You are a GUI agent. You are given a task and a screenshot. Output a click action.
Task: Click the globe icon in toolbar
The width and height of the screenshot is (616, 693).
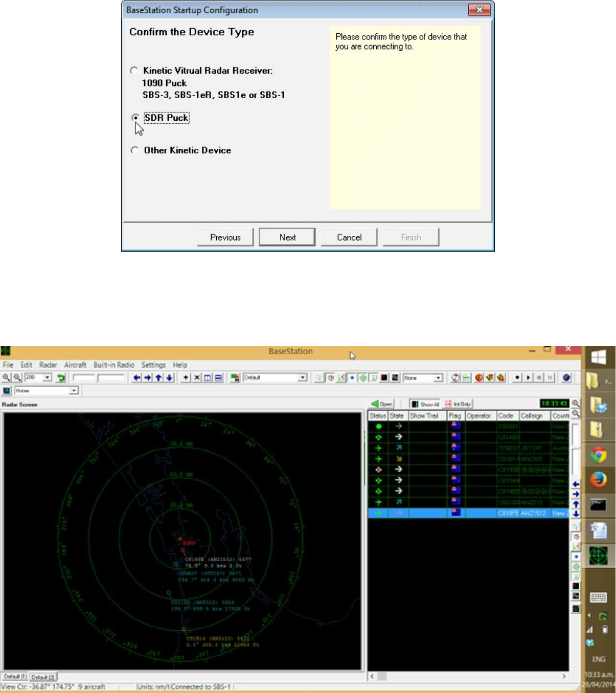[x=566, y=377]
